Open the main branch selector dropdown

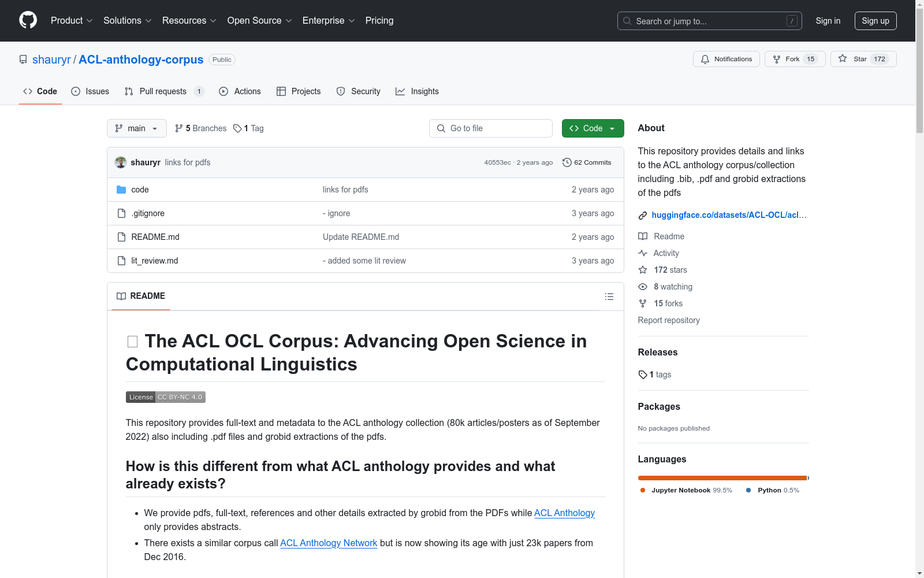pyautogui.click(x=137, y=128)
